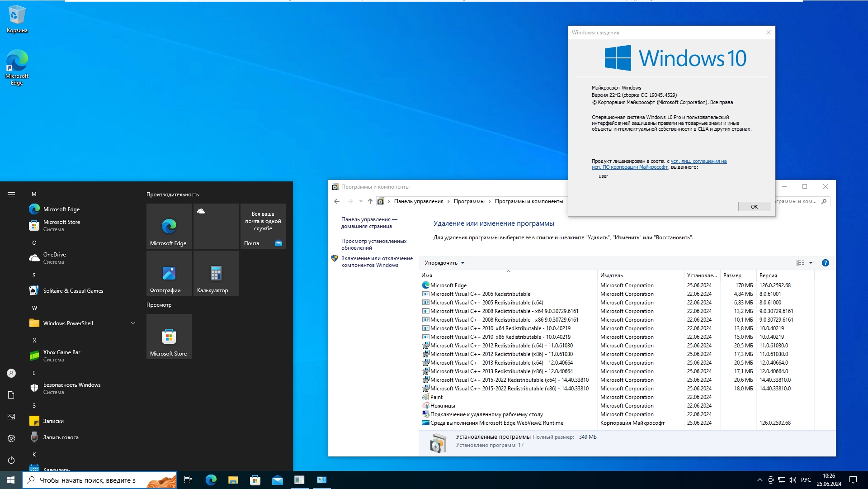Screen dimensions: 868x489
Task: Click the Microsoft Store tile under Просмотр
Action: [169, 337]
